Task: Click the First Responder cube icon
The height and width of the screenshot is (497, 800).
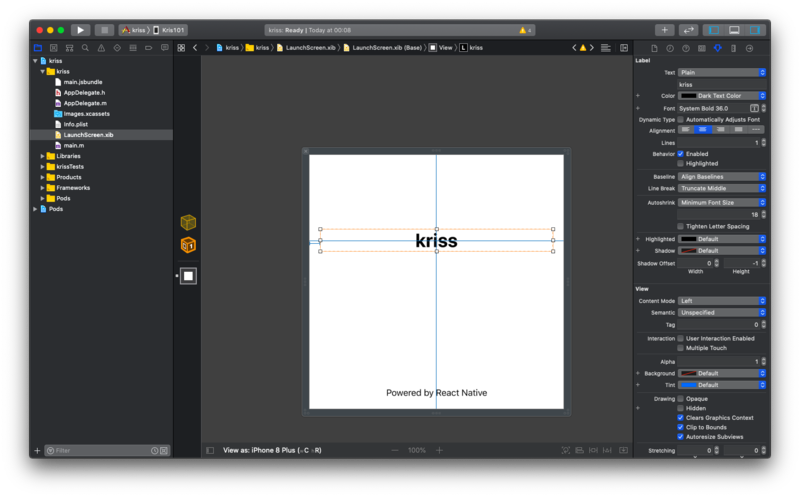Action: click(188, 245)
